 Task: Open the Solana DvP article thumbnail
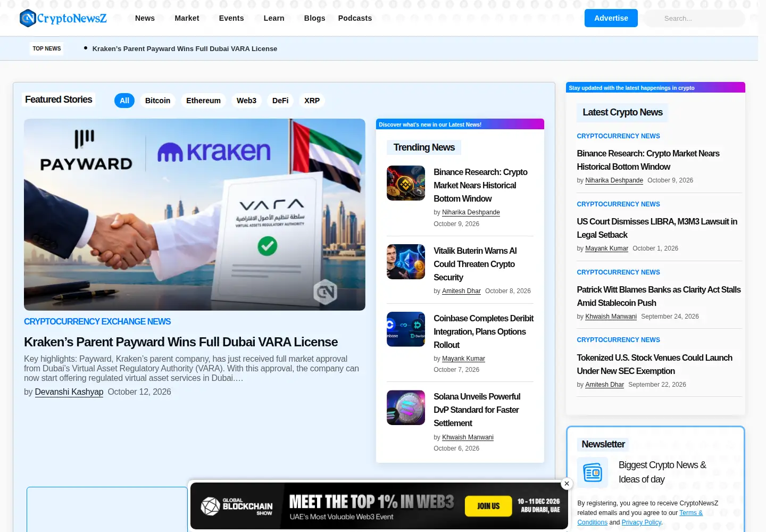click(x=406, y=408)
